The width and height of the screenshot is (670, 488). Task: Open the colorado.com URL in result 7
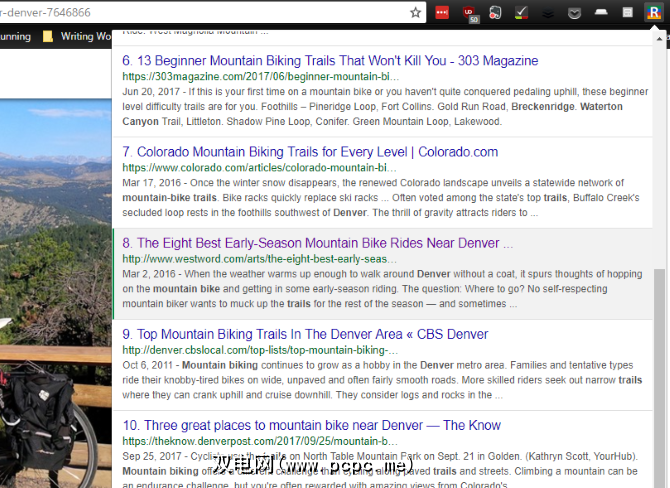(259, 168)
